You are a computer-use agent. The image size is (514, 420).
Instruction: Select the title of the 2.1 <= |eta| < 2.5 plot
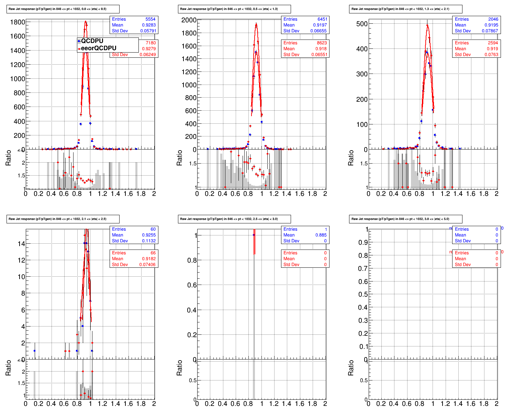pos(63,219)
